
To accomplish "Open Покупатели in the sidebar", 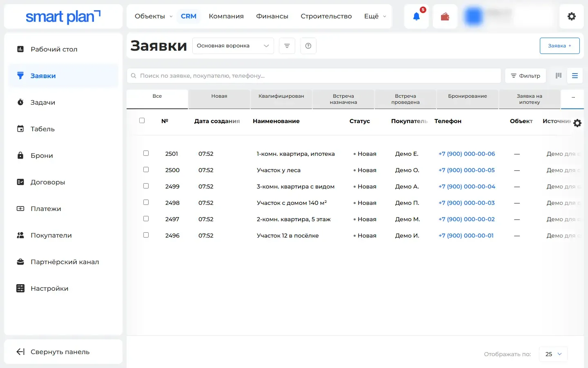I will pyautogui.click(x=63, y=235).
